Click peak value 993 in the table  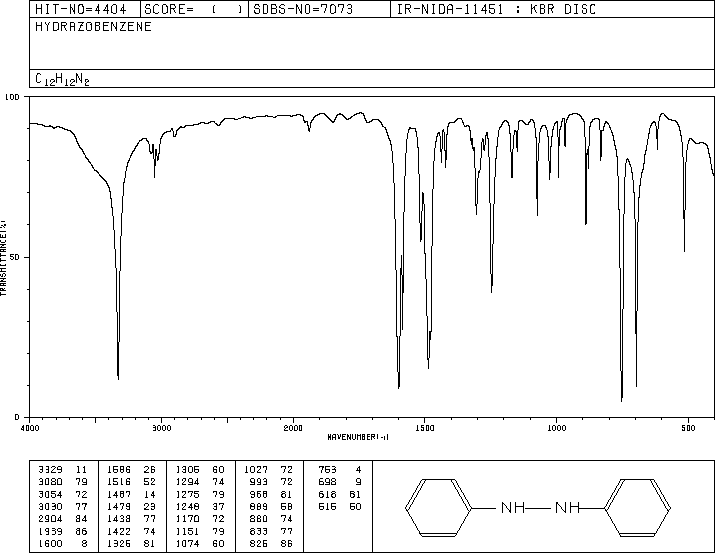coord(259,482)
